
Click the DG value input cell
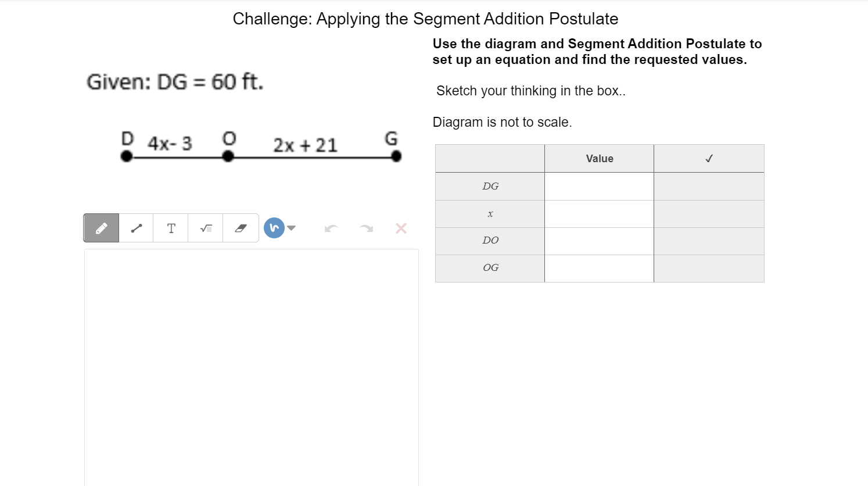click(x=599, y=186)
